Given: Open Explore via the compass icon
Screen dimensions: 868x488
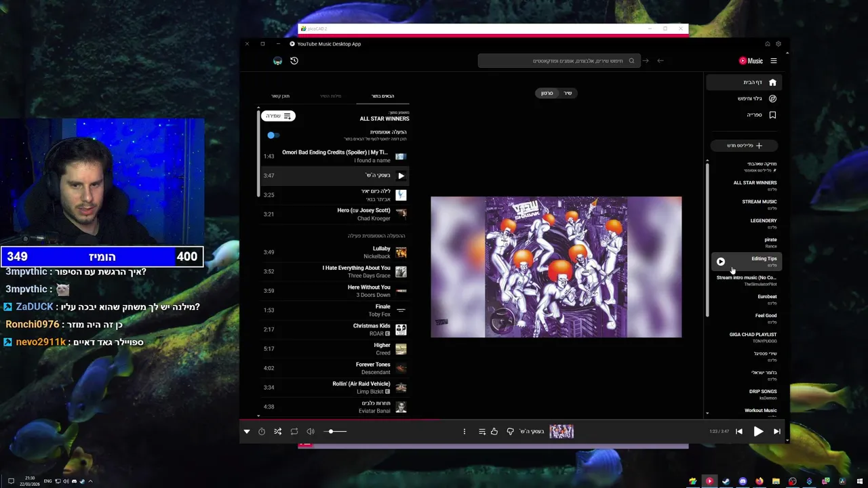Looking at the screenshot, I should click(x=772, y=98).
